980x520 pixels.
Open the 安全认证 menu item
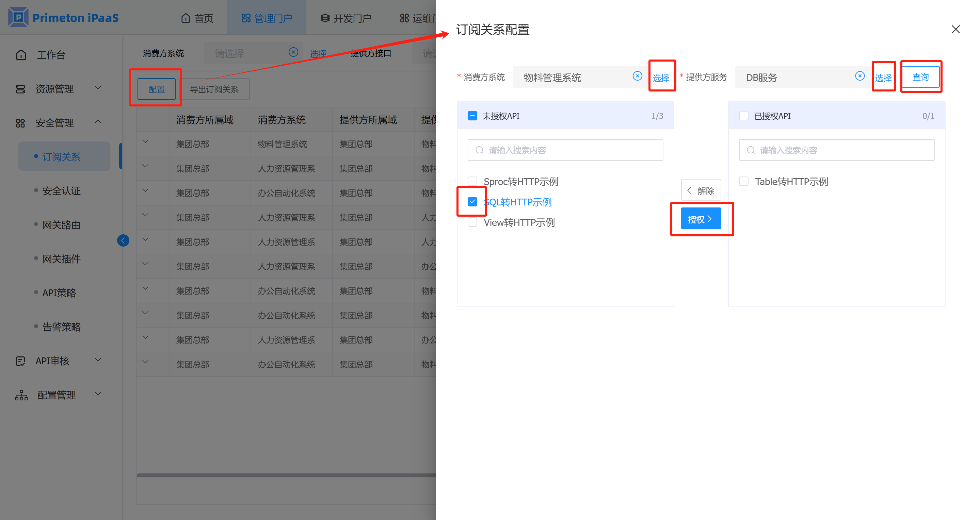pyautogui.click(x=61, y=191)
